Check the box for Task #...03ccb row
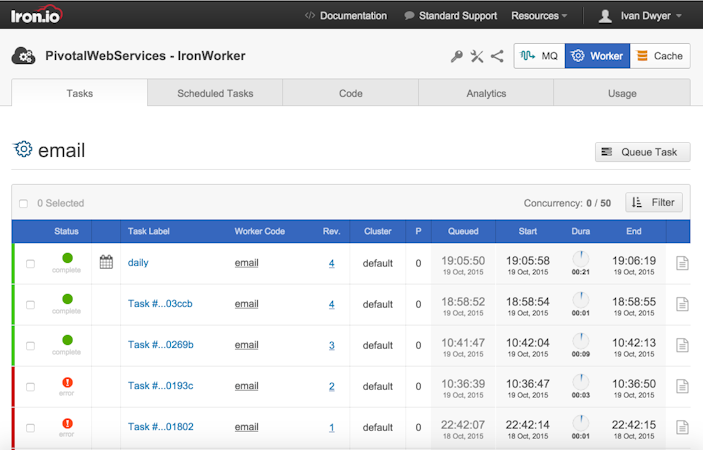The height and width of the screenshot is (450, 703). [x=30, y=305]
